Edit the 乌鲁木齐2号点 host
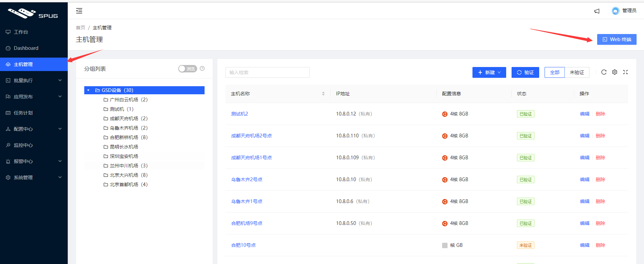Image resolution: width=644 pixels, height=264 pixels. click(585, 179)
